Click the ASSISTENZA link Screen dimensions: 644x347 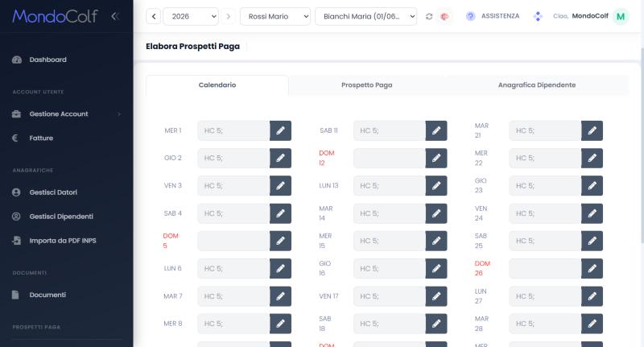click(x=500, y=16)
